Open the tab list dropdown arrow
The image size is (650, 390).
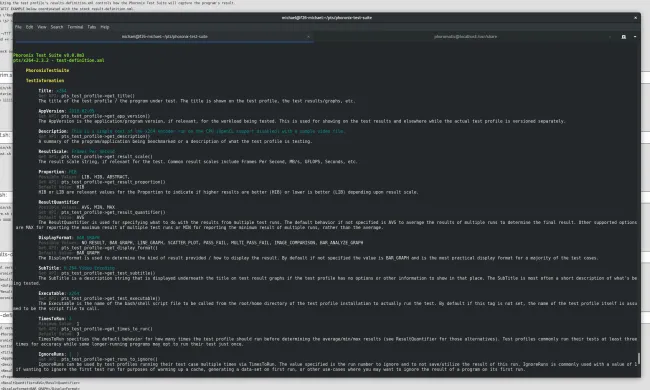(635, 36)
